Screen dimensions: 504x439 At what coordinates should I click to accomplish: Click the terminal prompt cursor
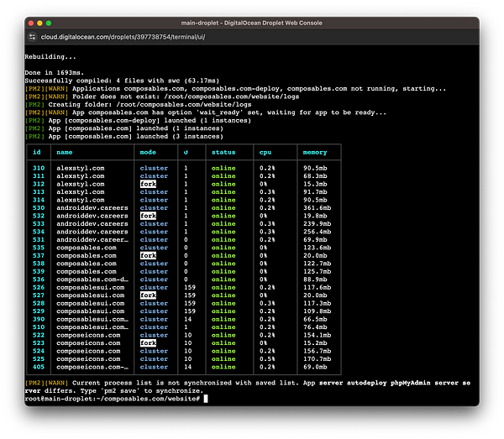pos(204,398)
